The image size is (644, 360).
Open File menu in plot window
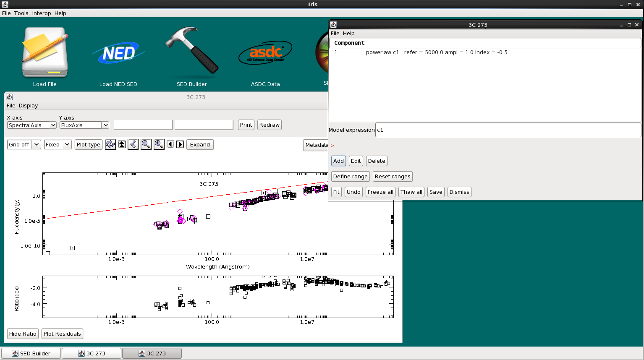(x=11, y=105)
